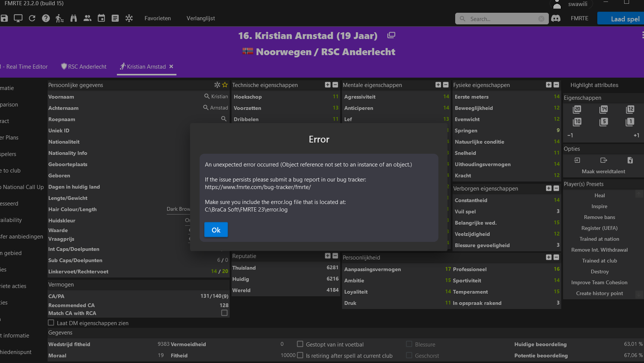
Task: Click the calendar icon in toolbar
Action: coord(101,18)
